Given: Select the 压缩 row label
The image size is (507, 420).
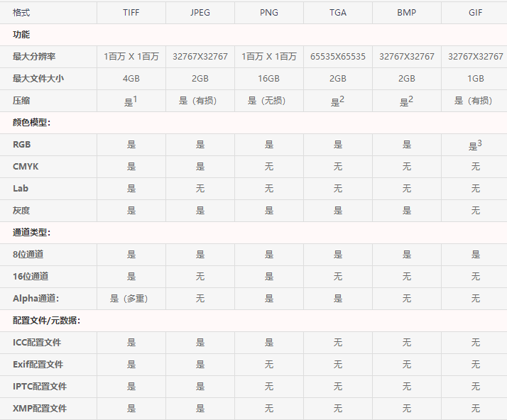Looking at the screenshot, I should 21,101.
